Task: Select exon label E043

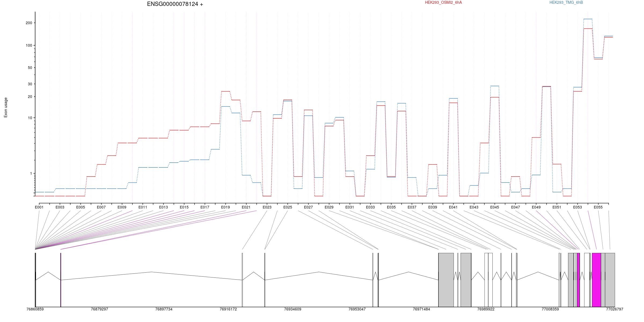Action: click(x=474, y=207)
